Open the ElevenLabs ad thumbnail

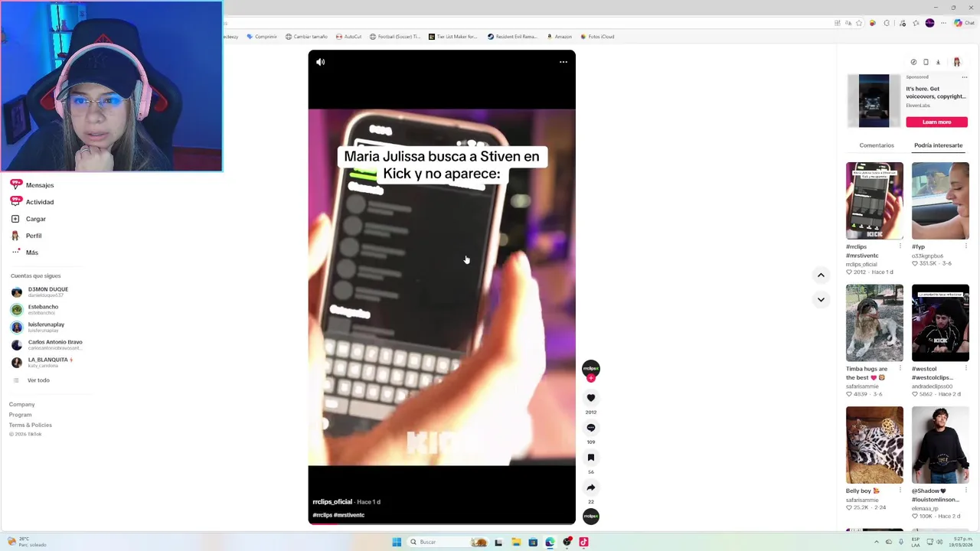[874, 100]
